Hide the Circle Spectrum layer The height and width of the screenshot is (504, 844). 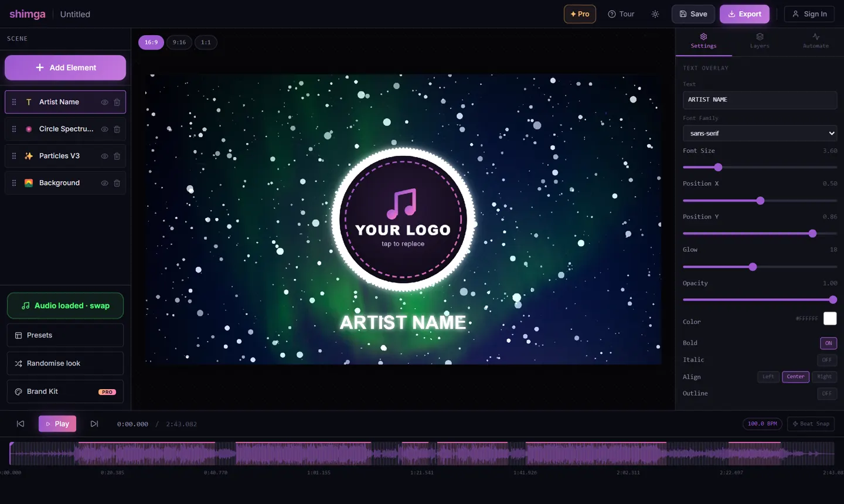104,129
